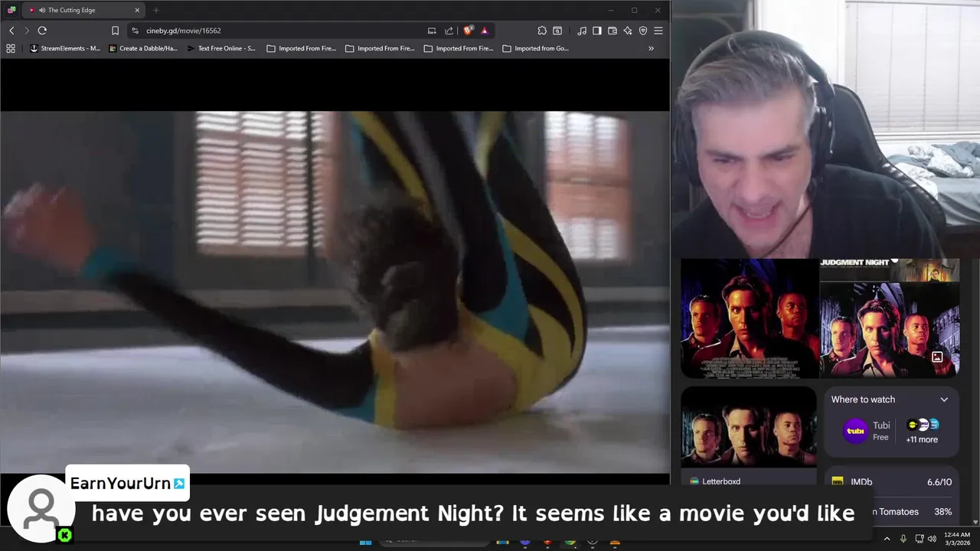Switch to The Cutting Edge tab
Image resolution: width=980 pixels, height=551 pixels.
83,10
